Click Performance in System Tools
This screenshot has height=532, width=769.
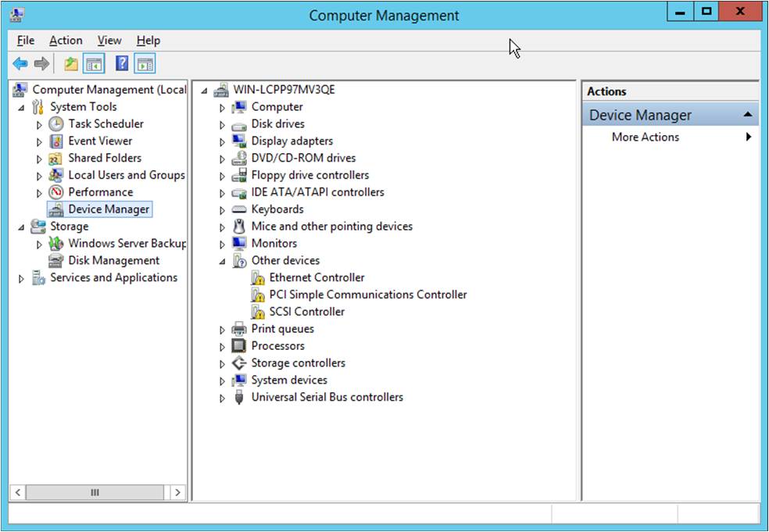coord(100,192)
